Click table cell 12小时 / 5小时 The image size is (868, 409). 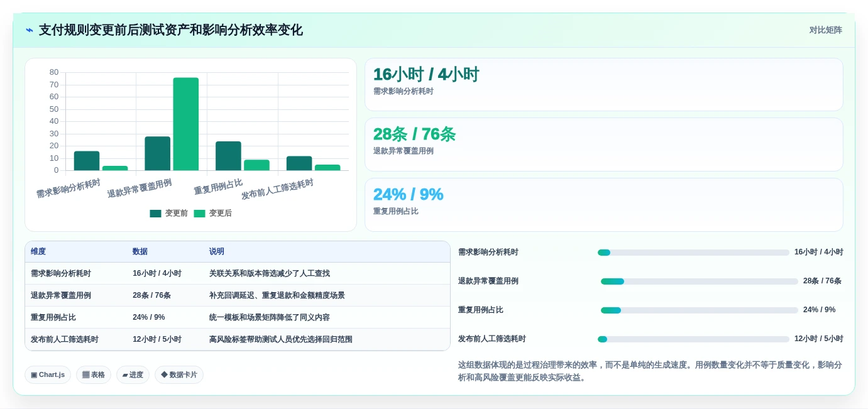coord(165,339)
